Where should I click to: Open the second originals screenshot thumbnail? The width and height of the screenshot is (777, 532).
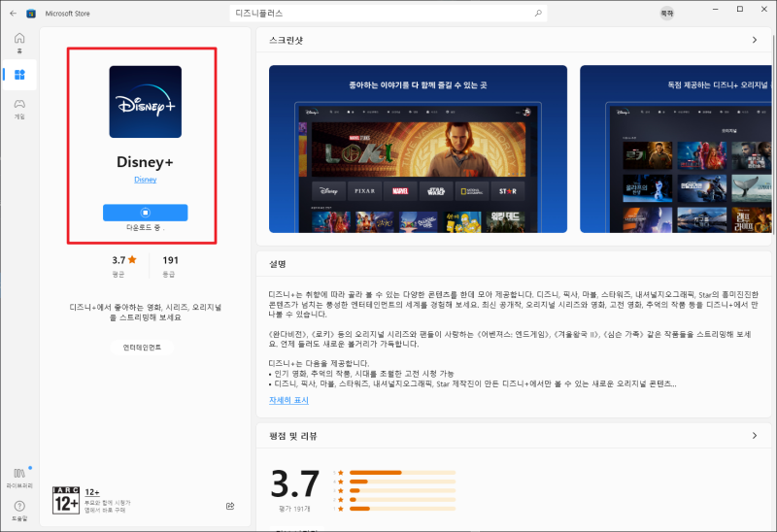(x=676, y=149)
